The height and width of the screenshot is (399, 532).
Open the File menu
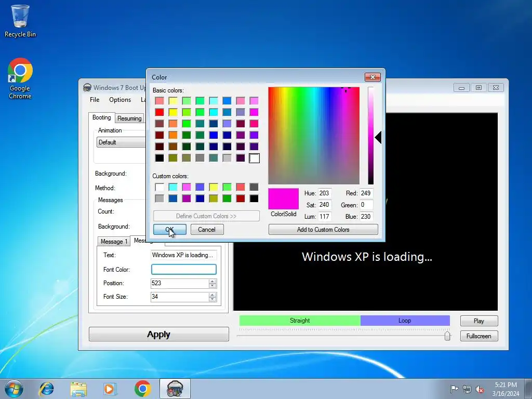95,100
